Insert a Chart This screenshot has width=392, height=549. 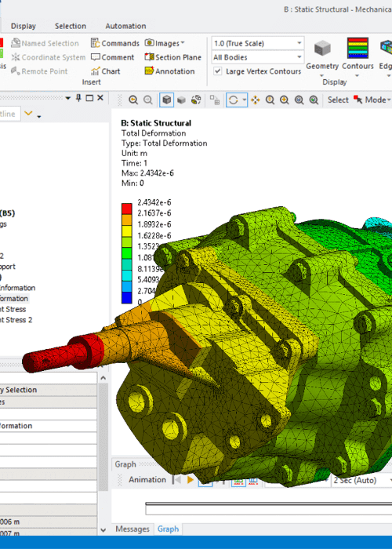coord(106,71)
